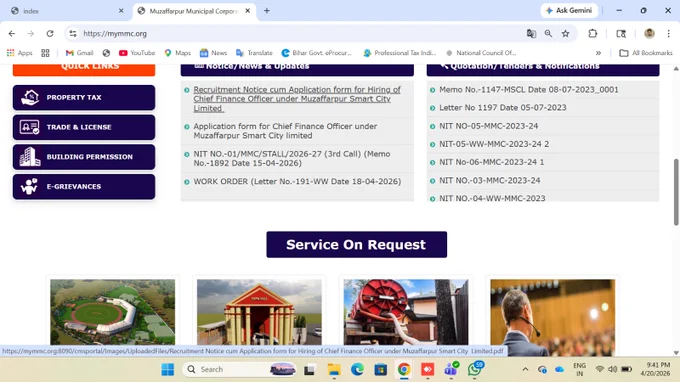This screenshot has height=382, width=680.
Task: Click the E-Grievances person icon
Action: 29,186
